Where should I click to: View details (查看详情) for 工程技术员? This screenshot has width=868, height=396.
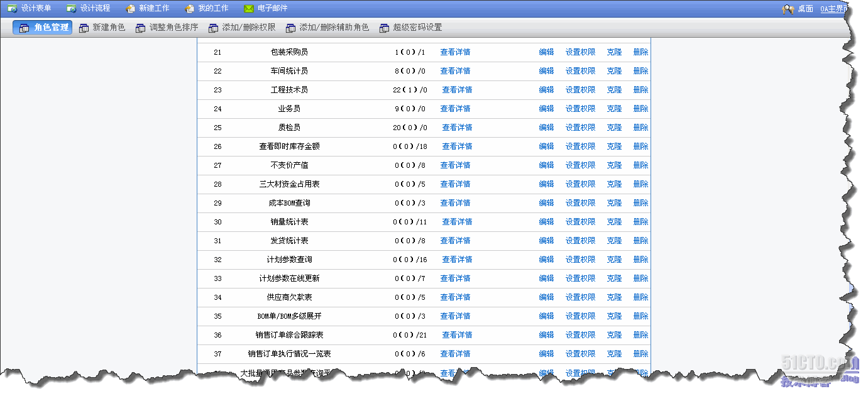click(x=457, y=90)
